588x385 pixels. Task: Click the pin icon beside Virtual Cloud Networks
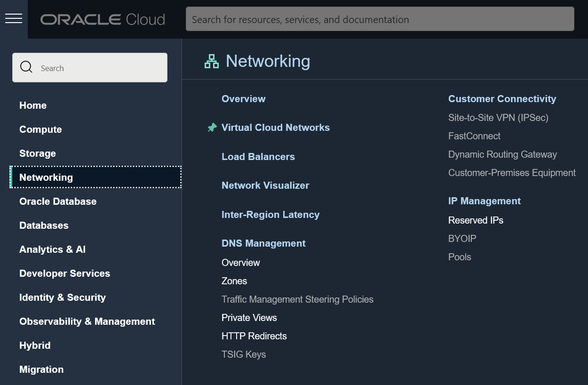click(x=212, y=128)
